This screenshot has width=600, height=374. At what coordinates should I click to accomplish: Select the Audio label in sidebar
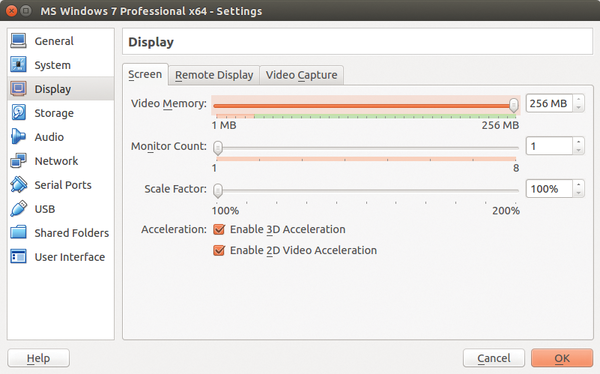coord(49,137)
